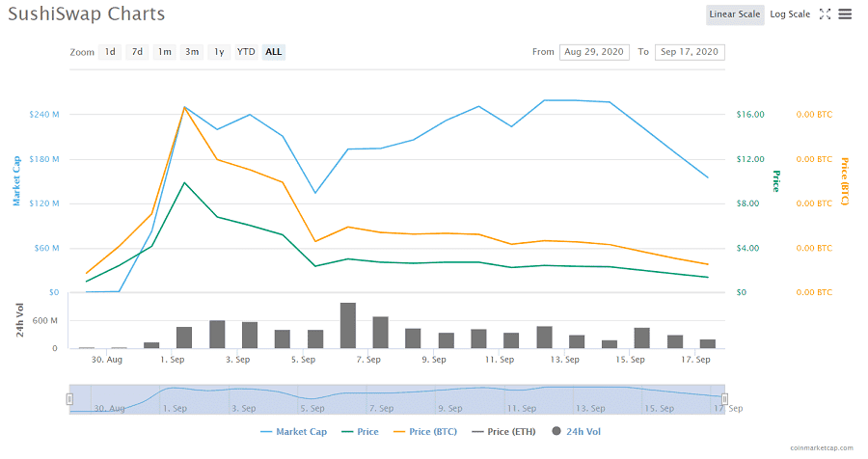
Task: Click the coinmarketcap.com credit link
Action: (822, 448)
